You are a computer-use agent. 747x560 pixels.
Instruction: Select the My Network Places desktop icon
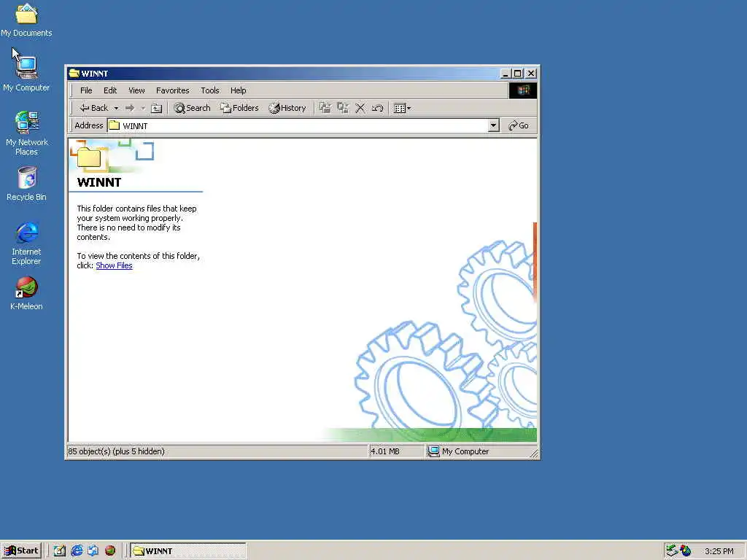coord(27,133)
